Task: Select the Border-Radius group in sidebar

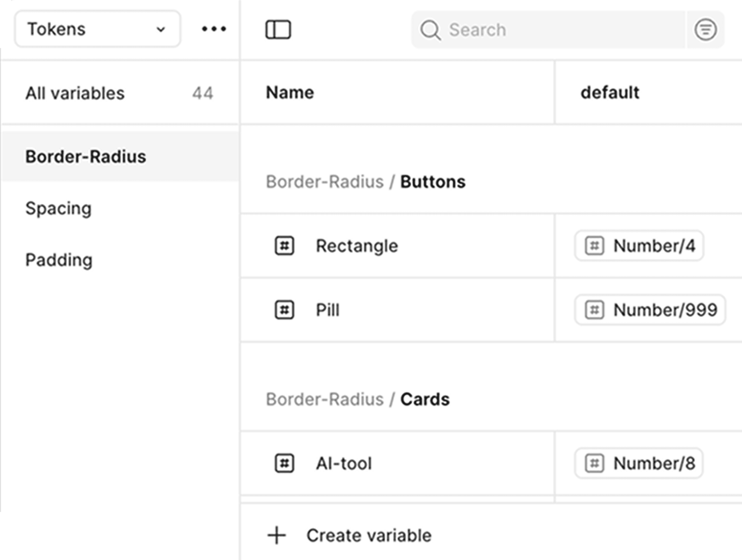Action: click(86, 156)
